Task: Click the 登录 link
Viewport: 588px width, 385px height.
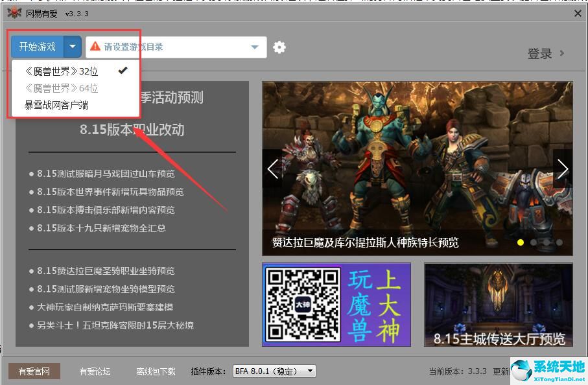Action: pos(539,54)
